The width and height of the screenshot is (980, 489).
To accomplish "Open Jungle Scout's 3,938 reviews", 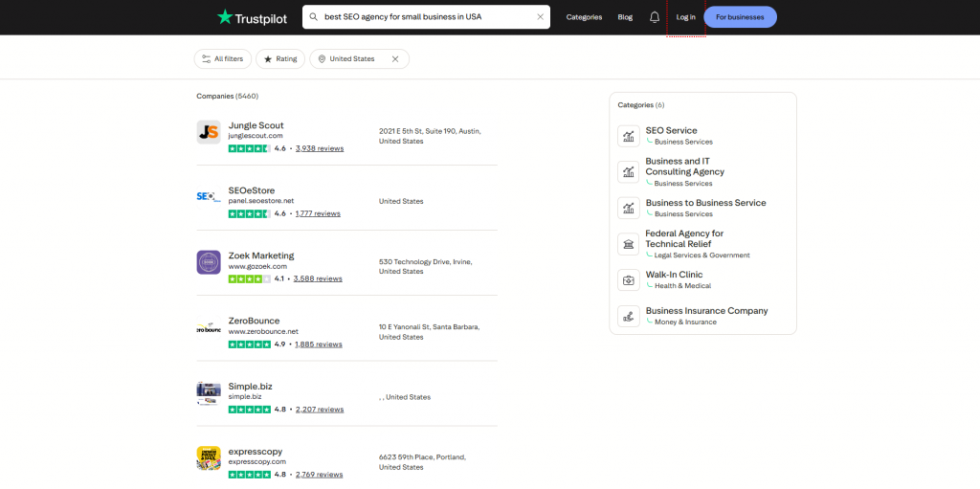I will click(320, 148).
